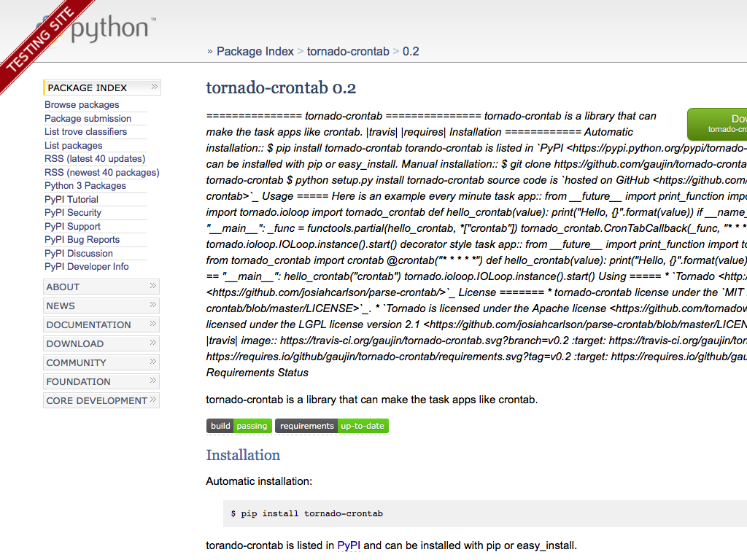Screen dimensions: 747x560
Task: Expand the Package Index section chevron
Action: coord(154,87)
